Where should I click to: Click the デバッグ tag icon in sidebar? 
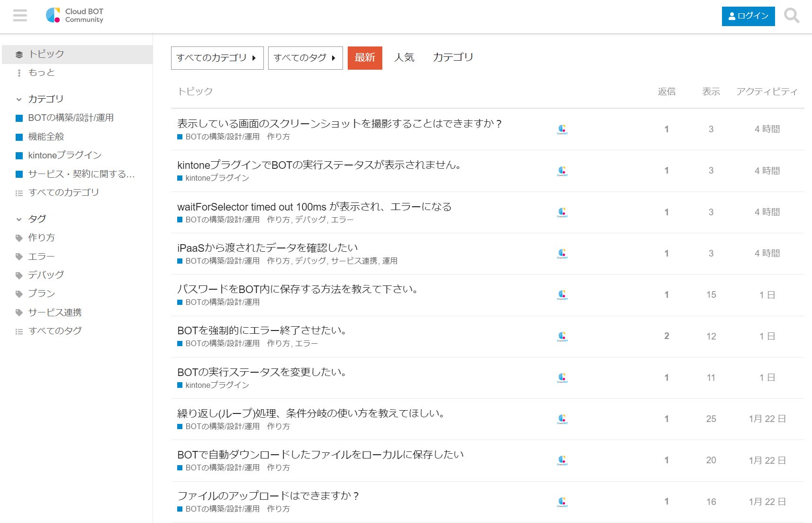[x=19, y=275]
